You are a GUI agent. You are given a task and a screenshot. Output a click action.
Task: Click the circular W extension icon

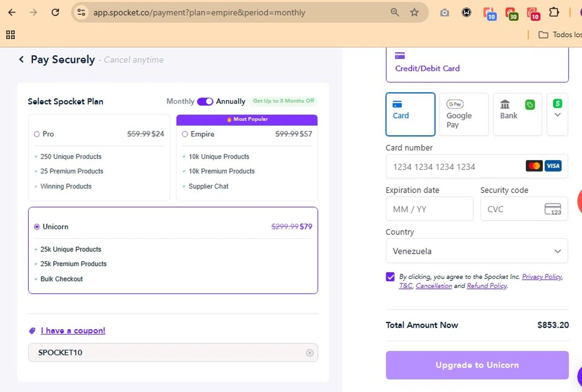coord(466,13)
